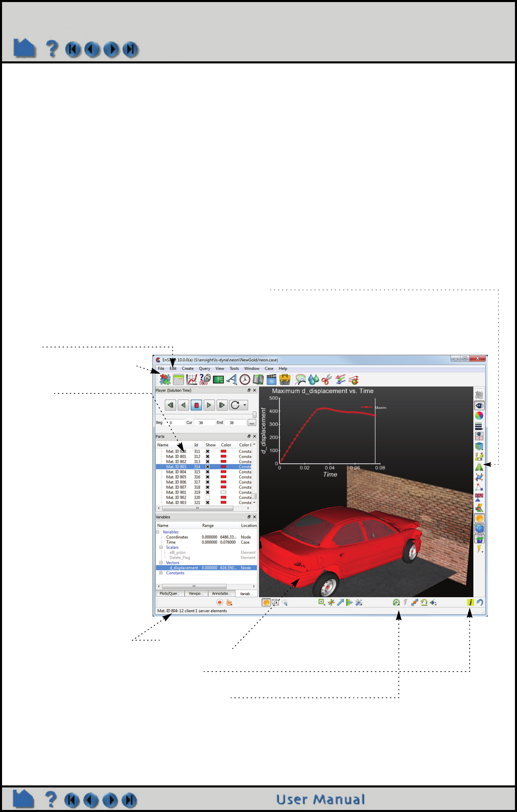The image size is (517, 812).
Task: Open the Tools menu
Action: tap(234, 369)
